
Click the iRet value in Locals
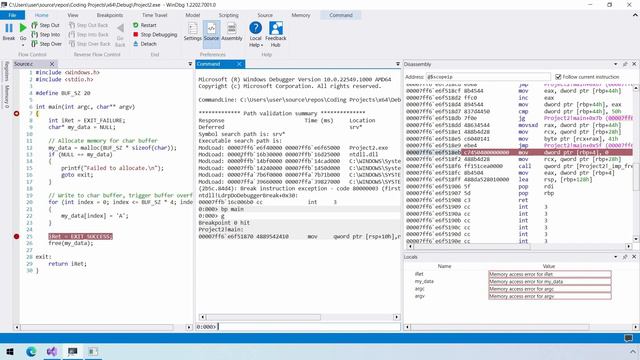549,274
